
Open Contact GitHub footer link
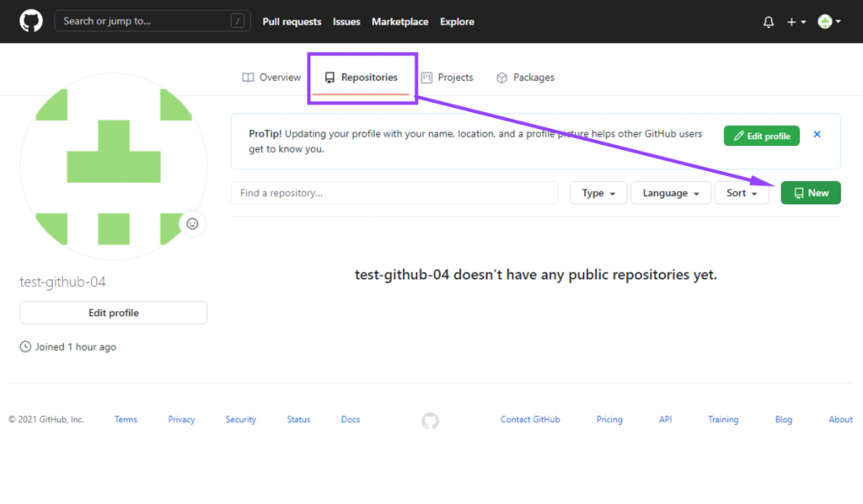point(530,419)
